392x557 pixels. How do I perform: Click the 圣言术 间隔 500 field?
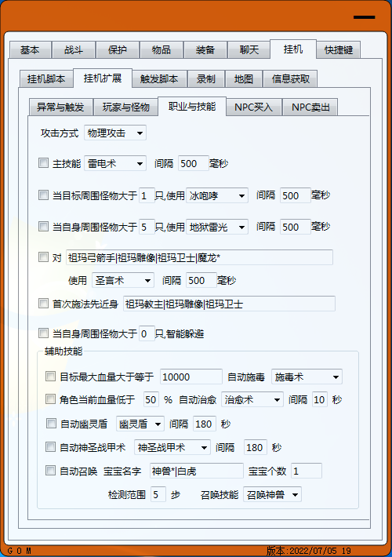[201, 280]
